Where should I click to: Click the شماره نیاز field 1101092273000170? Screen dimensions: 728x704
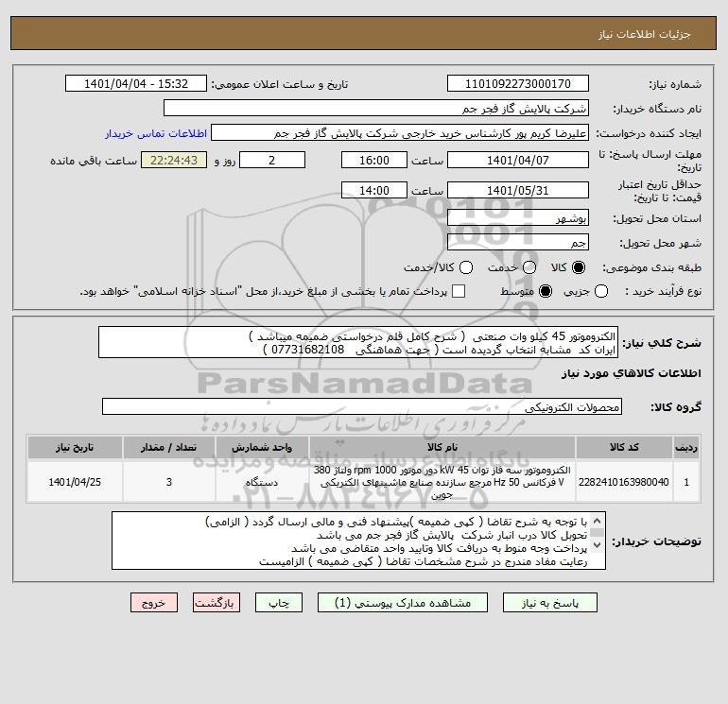518,83
